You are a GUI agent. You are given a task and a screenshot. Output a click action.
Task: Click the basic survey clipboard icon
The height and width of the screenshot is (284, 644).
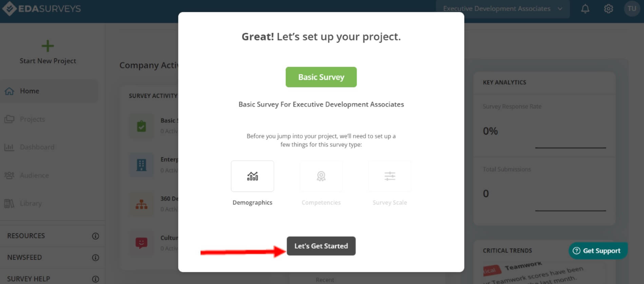141,126
